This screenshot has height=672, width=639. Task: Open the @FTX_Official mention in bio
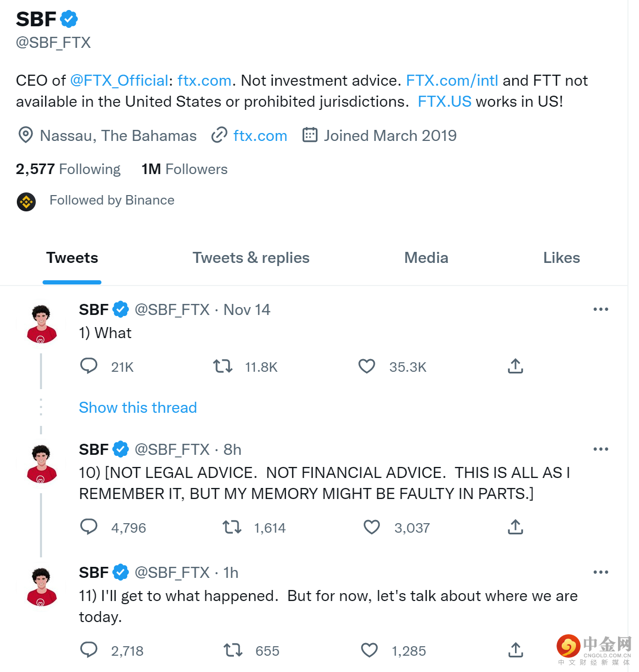[x=119, y=80]
